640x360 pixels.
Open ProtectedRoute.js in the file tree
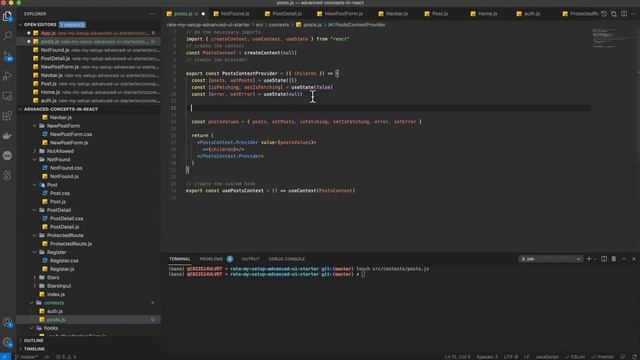71,244
